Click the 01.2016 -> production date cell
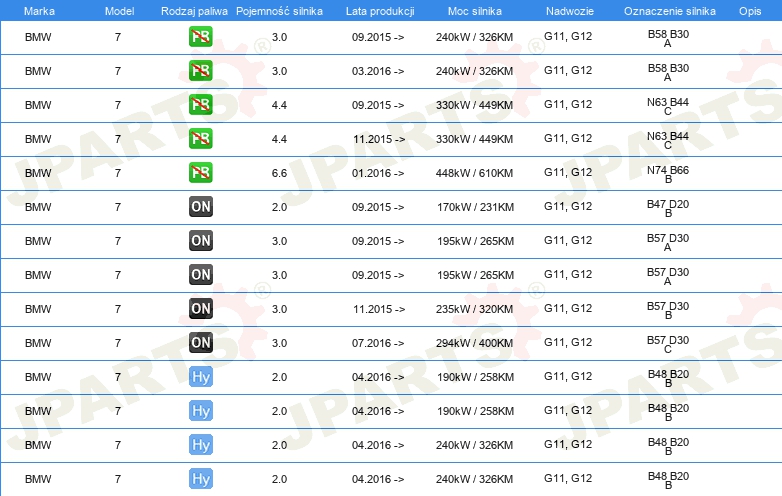The image size is (782, 496). coord(378,173)
